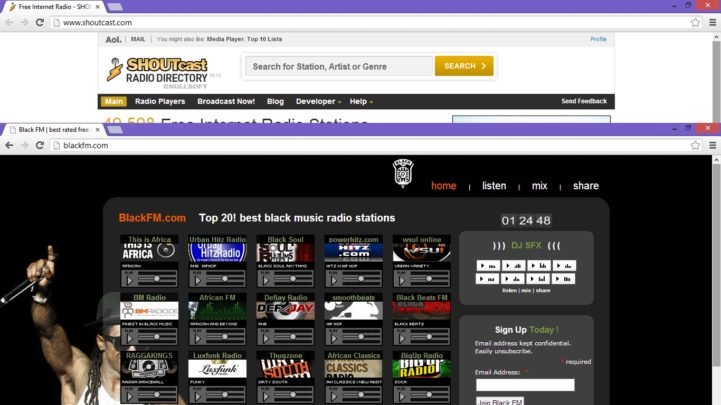The width and height of the screenshot is (721, 405).
Task: Open Radio Players in SHOUTcast navigation
Action: point(160,102)
